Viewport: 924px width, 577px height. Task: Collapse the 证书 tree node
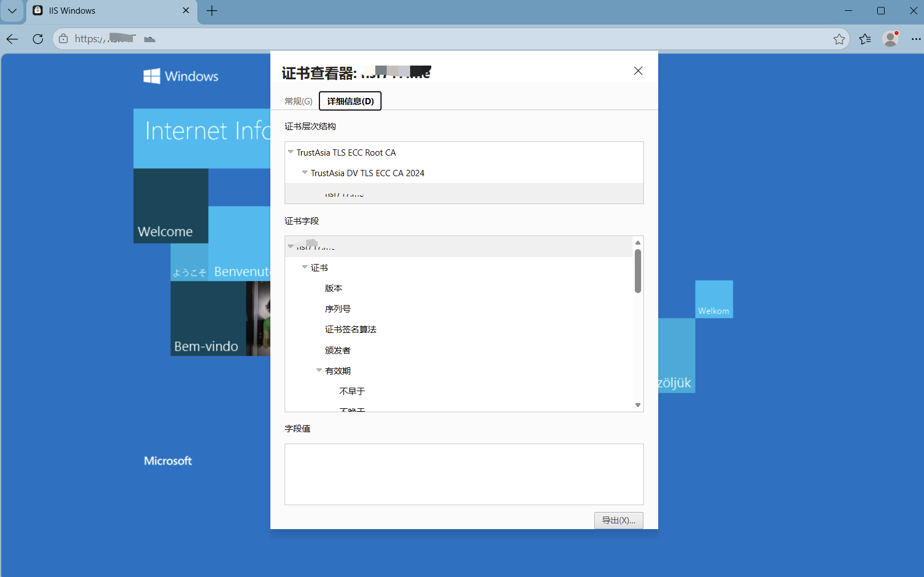[x=305, y=267]
